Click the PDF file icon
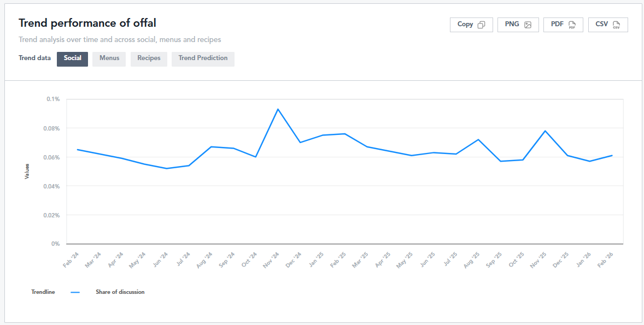644x325 pixels. tap(572, 25)
